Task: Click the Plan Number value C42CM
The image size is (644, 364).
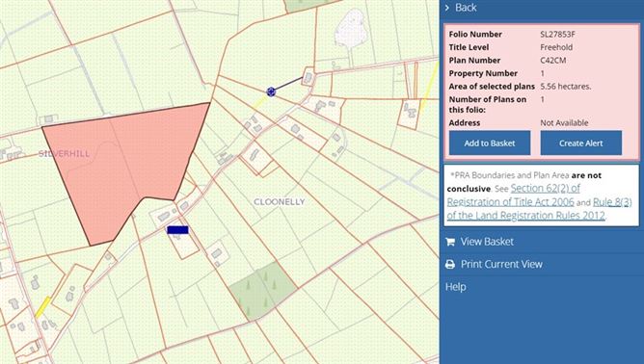Action: coord(553,61)
